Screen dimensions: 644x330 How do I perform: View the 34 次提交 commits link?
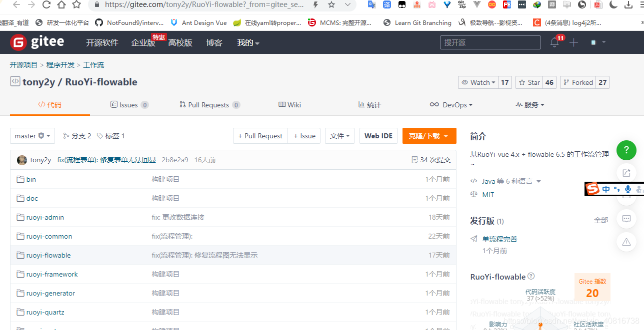[x=431, y=160]
